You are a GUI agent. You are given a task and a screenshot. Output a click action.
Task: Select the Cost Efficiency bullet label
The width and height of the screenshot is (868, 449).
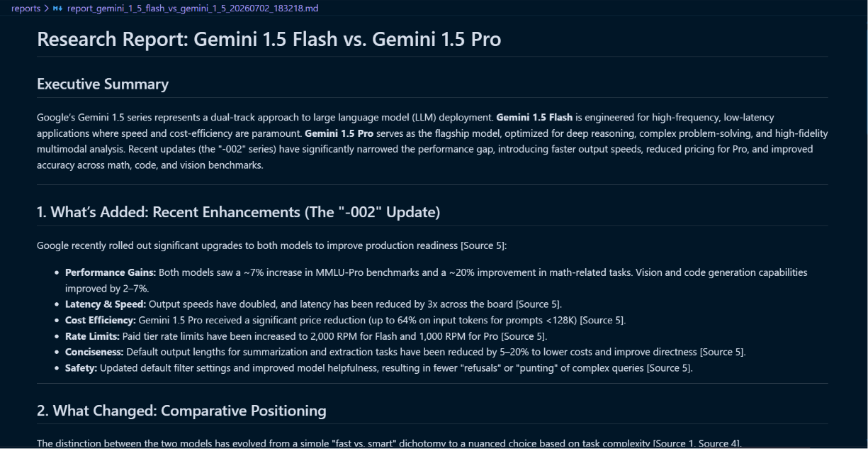[101, 321]
